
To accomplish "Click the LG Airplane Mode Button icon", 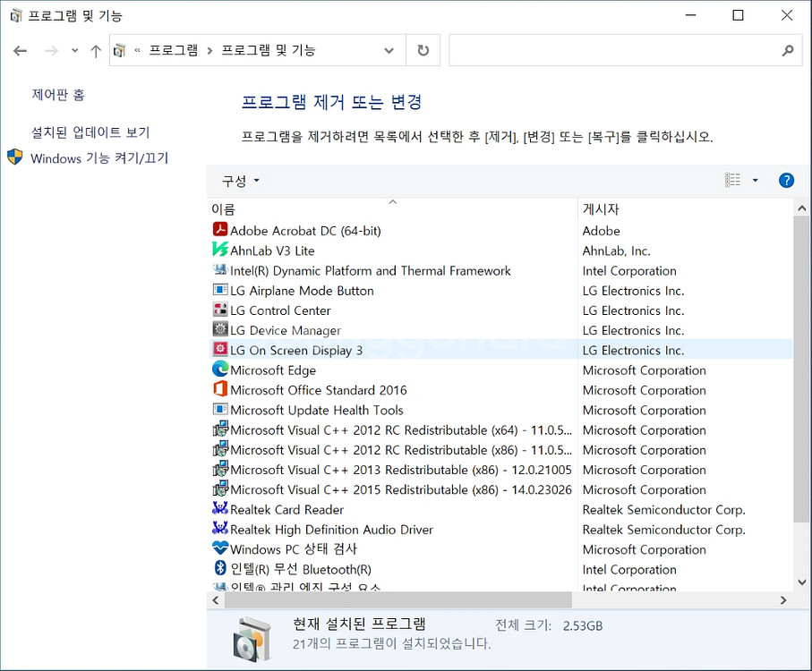I will point(220,290).
